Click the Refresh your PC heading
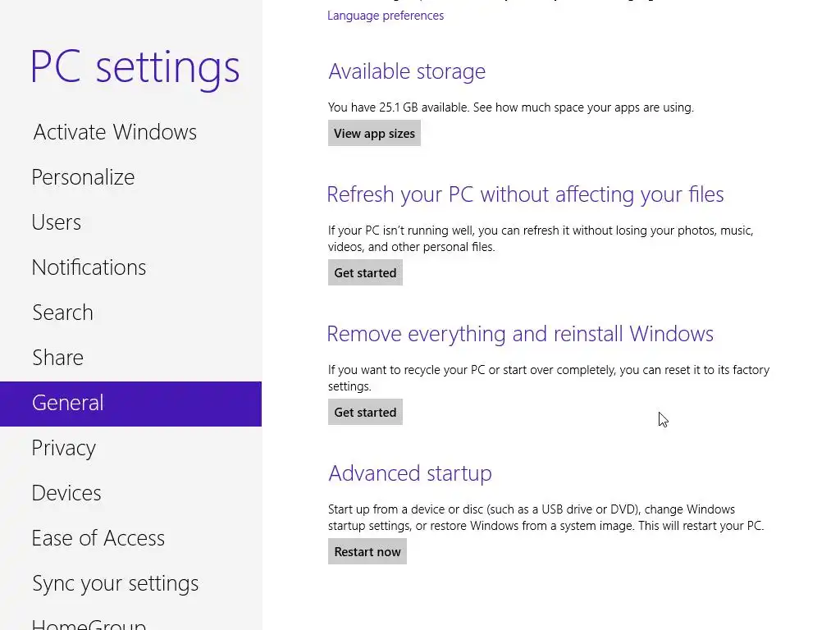Image resolution: width=840 pixels, height=630 pixels. coord(525,195)
